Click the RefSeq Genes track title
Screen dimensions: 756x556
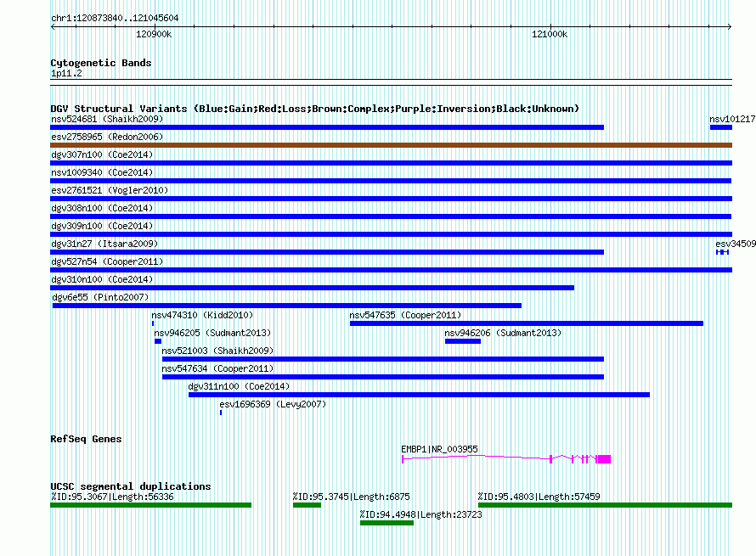coord(86,439)
